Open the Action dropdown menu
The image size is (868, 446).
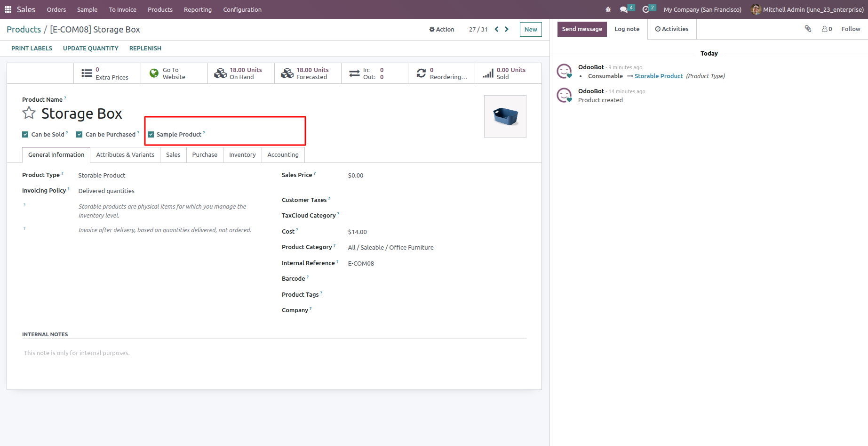point(441,29)
